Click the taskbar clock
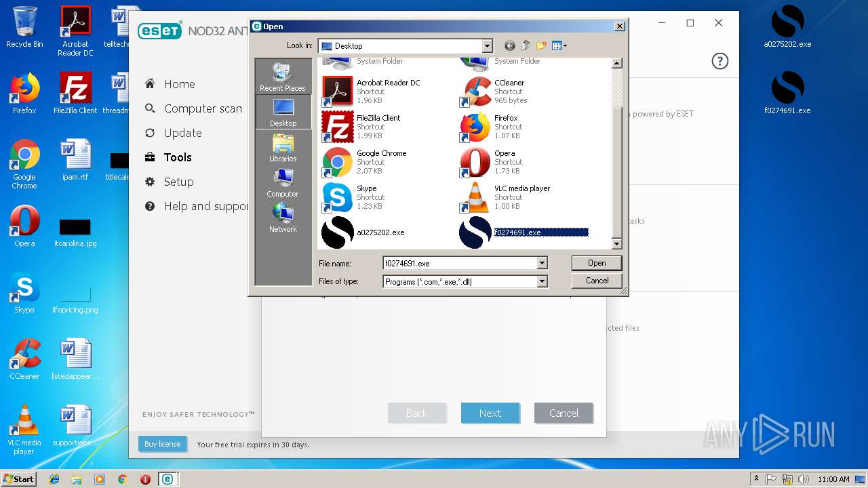868x488 pixels. coord(833,479)
